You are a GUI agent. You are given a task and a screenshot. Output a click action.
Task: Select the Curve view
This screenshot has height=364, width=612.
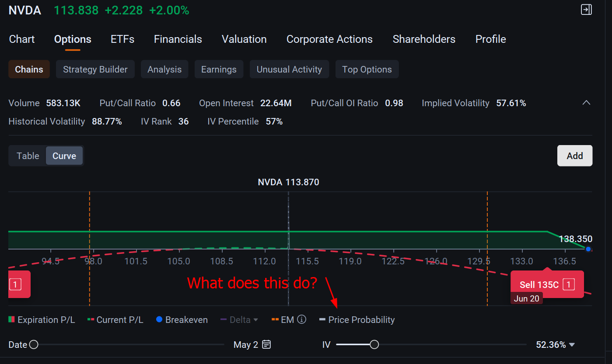pos(64,156)
